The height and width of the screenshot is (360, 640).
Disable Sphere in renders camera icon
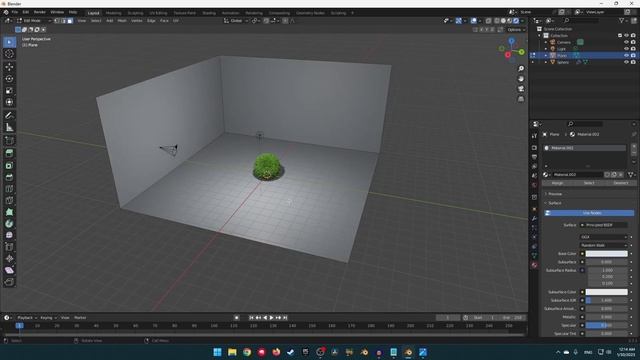[x=633, y=62]
